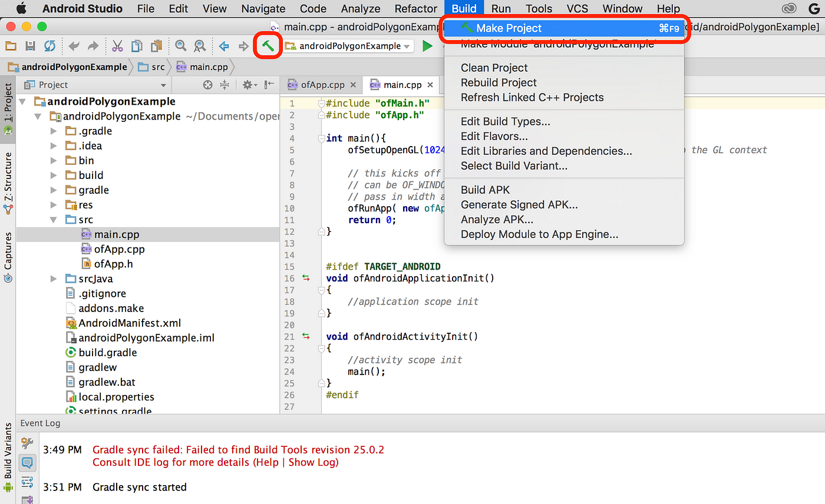Click src in the breadcrumb bar
Image resolution: width=825 pixels, height=504 pixels.
tap(151, 67)
